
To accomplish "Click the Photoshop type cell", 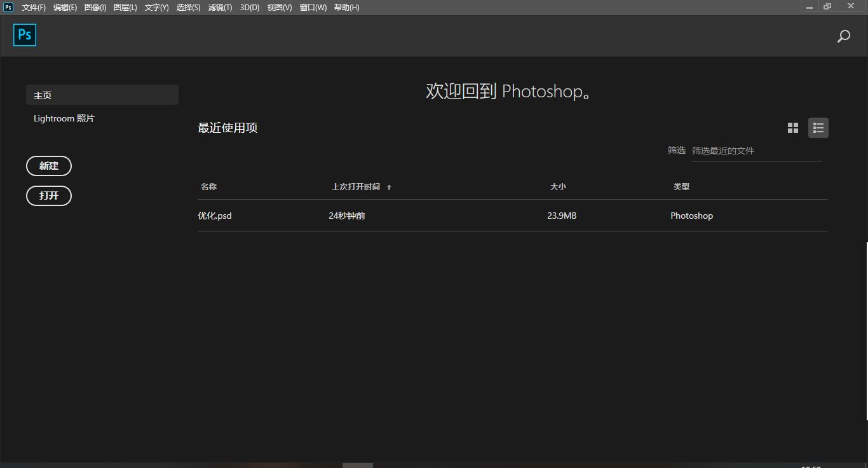I will [x=692, y=216].
